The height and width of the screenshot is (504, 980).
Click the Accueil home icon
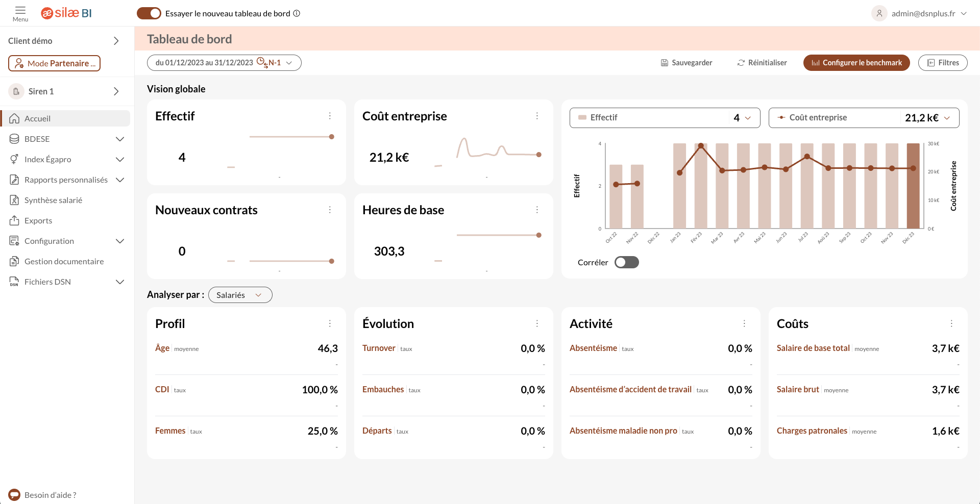coord(14,118)
